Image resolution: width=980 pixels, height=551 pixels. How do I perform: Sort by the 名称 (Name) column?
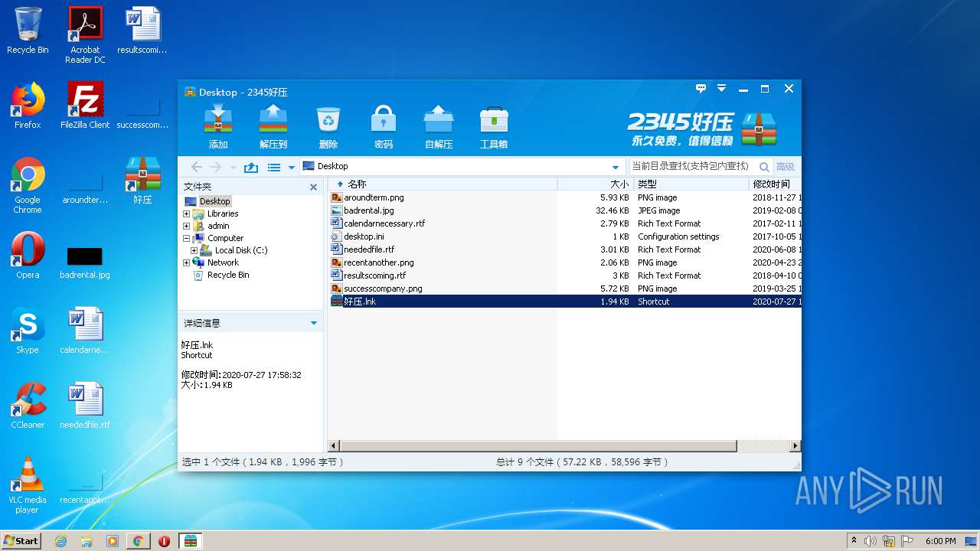(443, 184)
